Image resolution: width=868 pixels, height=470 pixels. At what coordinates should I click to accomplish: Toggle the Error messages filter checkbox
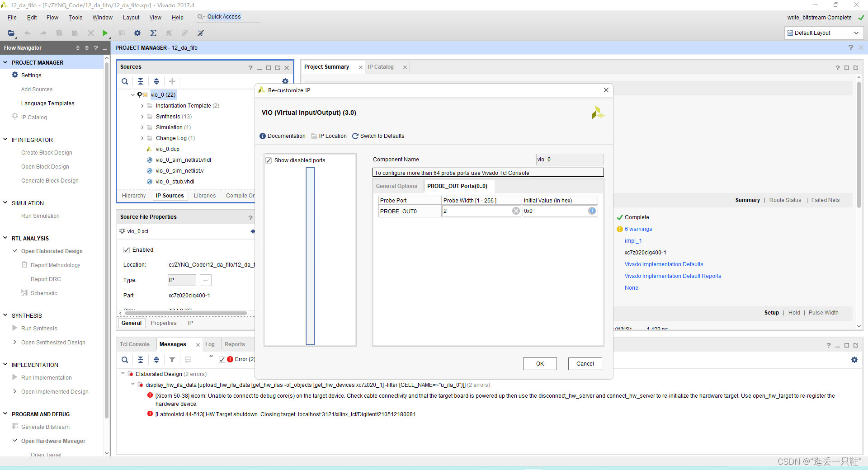pyautogui.click(x=222, y=360)
